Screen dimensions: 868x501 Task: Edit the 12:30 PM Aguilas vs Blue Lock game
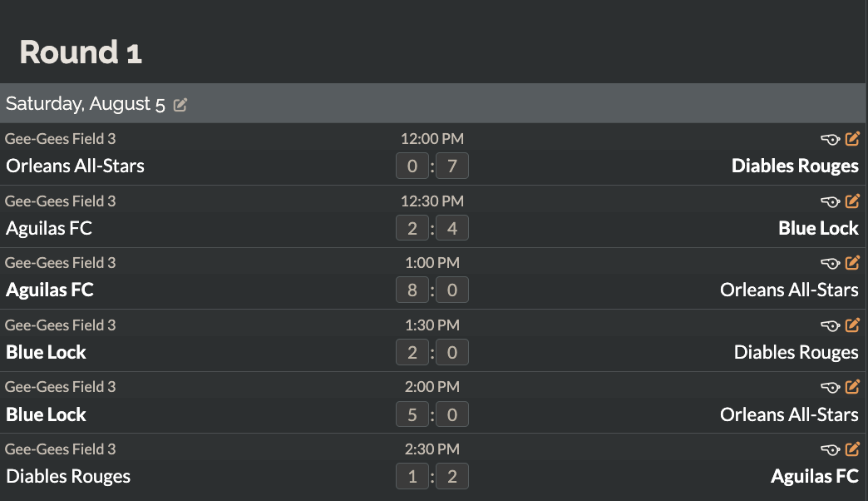click(852, 201)
